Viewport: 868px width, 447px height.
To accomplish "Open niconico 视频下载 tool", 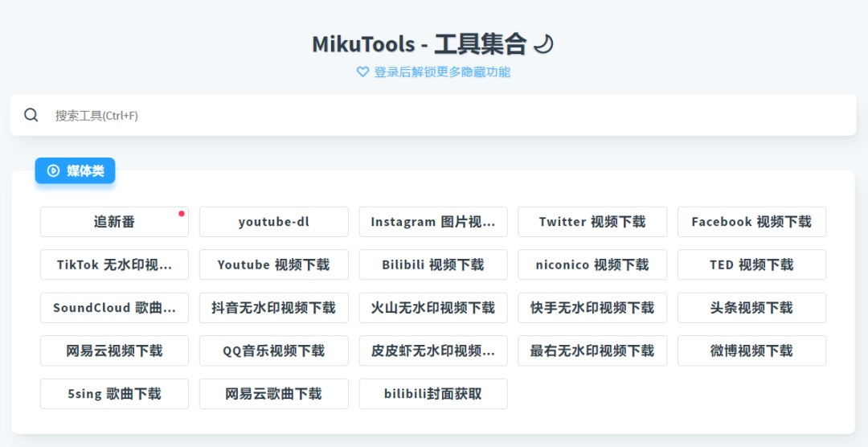I will coord(592,265).
